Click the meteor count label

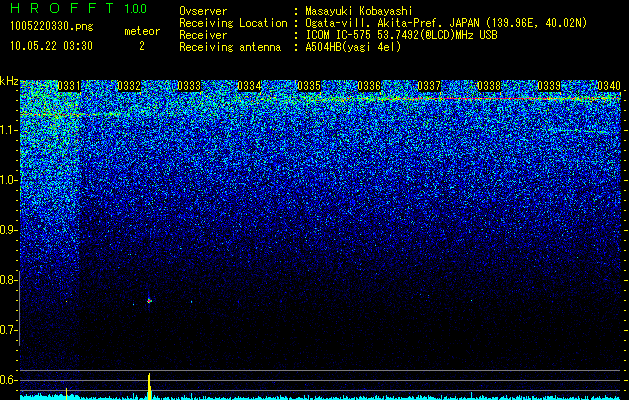coord(142,31)
